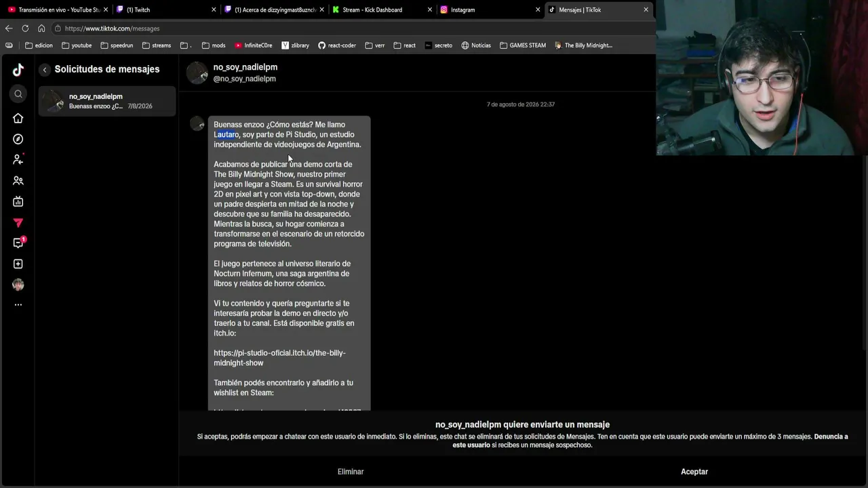Reload the TikTok page
The image size is (868, 488).
[25, 28]
